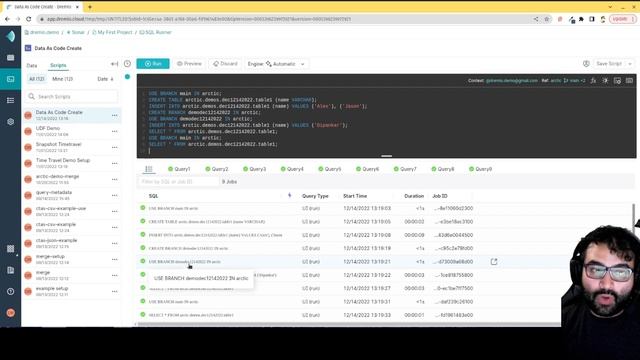Open the functions (fx) panel icon
Image resolution: width=640 pixels, height=360 pixels.
click(593, 81)
